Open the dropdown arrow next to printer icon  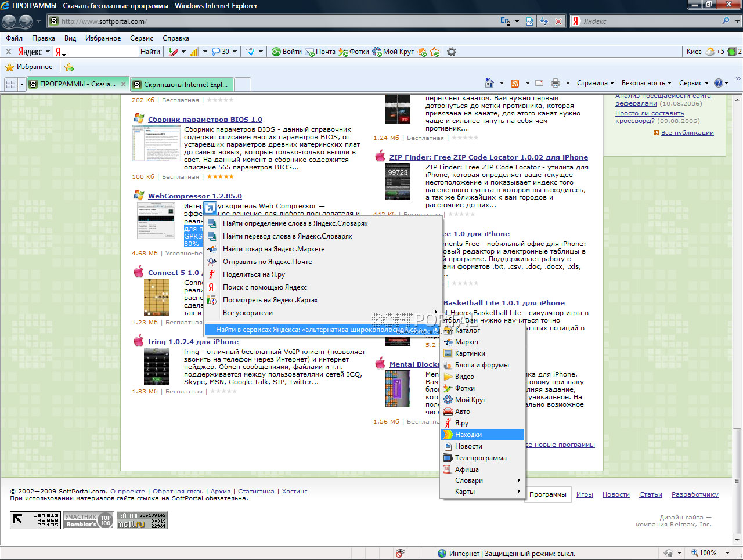coord(568,83)
